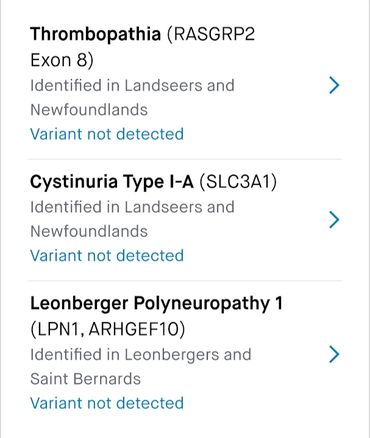This screenshot has width=370, height=438.
Task: Select 'Identified in Landseers and' under Thrombopathia
Action: (132, 85)
